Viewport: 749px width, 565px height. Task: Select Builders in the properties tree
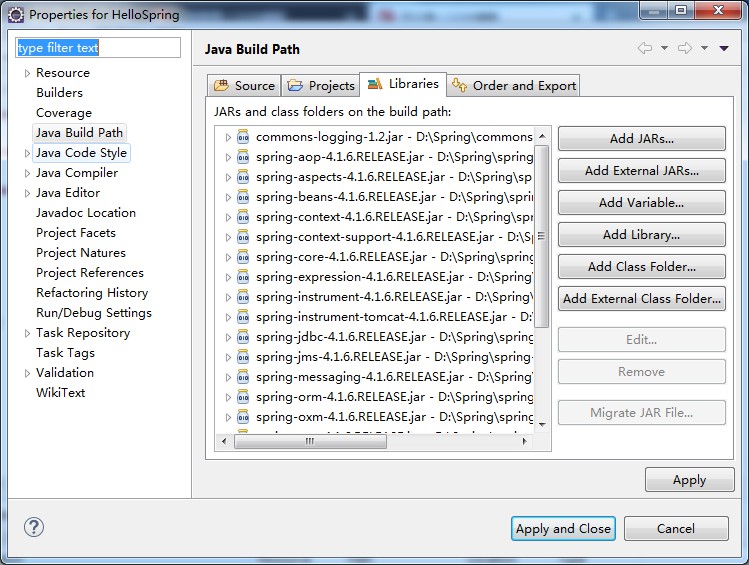pyautogui.click(x=60, y=93)
